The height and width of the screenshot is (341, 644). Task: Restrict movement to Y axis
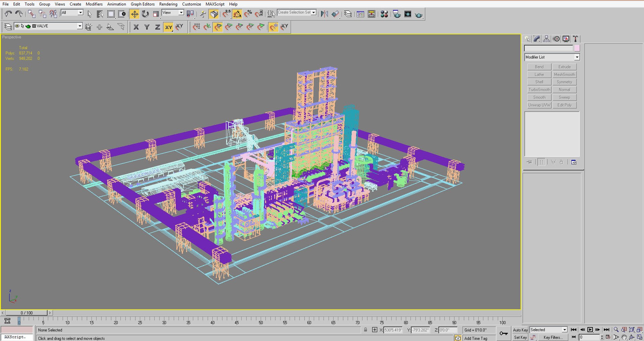click(x=147, y=27)
